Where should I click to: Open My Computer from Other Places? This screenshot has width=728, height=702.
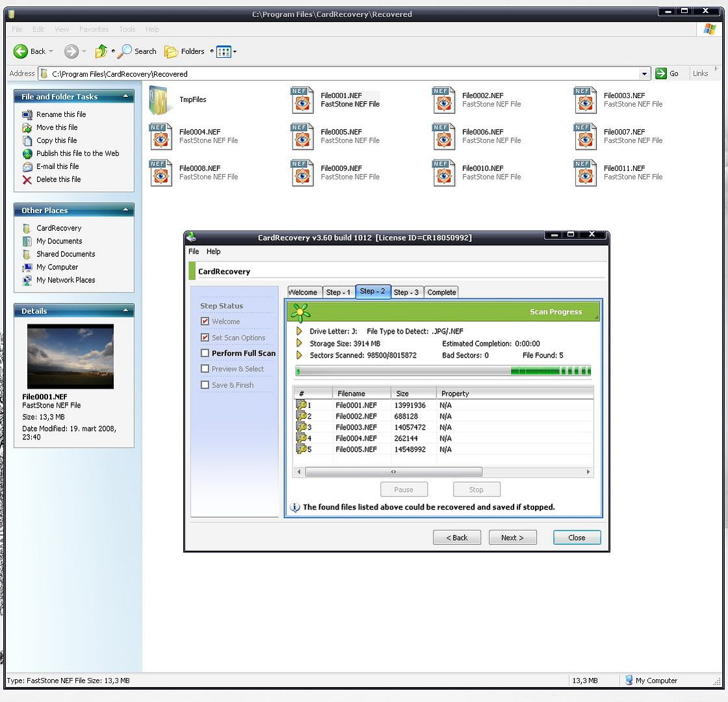[58, 267]
